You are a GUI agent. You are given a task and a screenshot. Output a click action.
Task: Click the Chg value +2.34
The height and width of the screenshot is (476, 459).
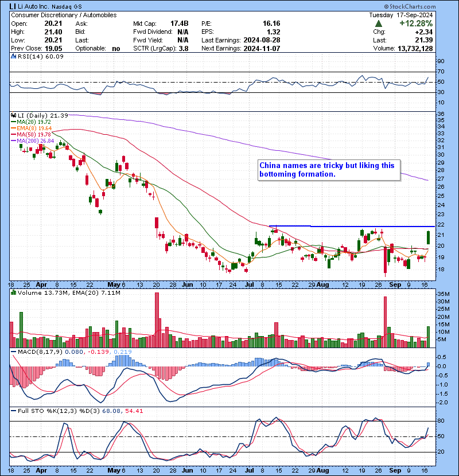point(424,32)
